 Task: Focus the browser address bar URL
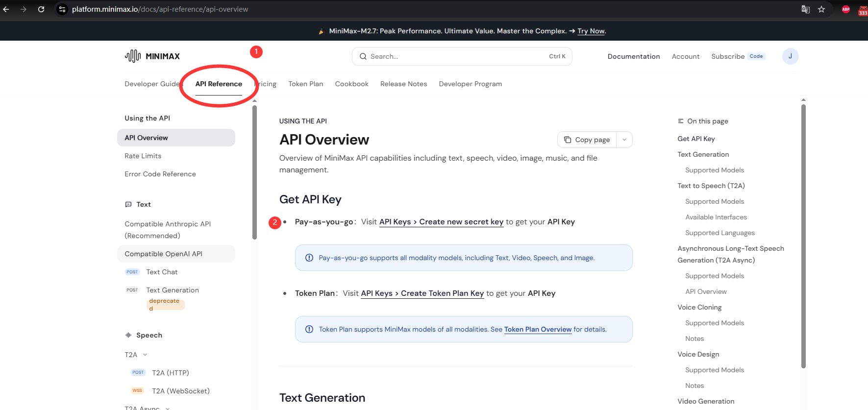pyautogui.click(x=160, y=9)
